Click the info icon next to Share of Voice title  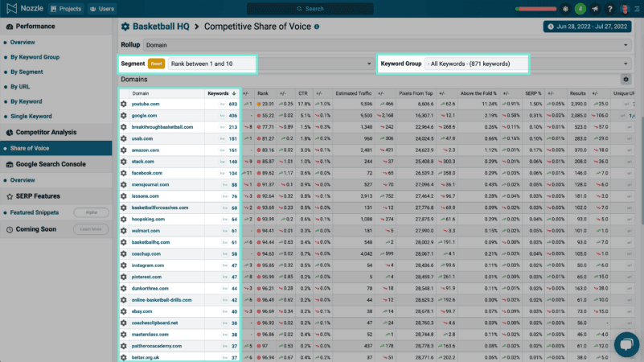[317, 27]
